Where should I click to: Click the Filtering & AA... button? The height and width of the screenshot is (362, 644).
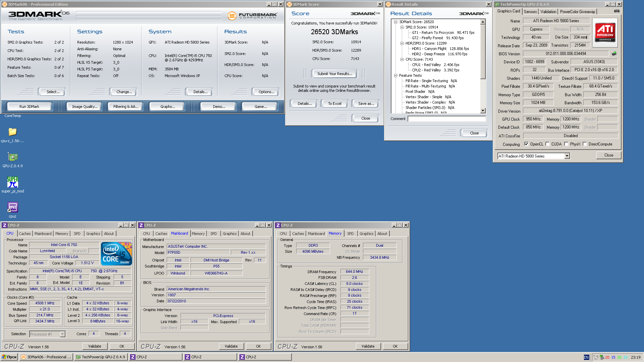[126, 107]
